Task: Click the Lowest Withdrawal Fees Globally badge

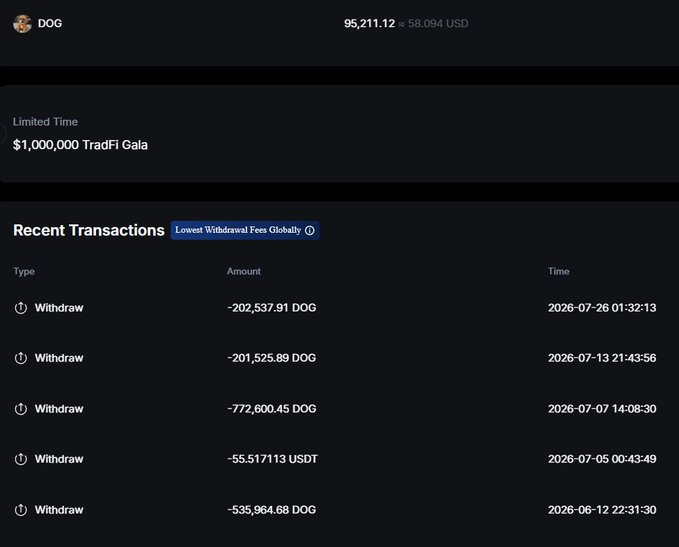Action: 245,230
